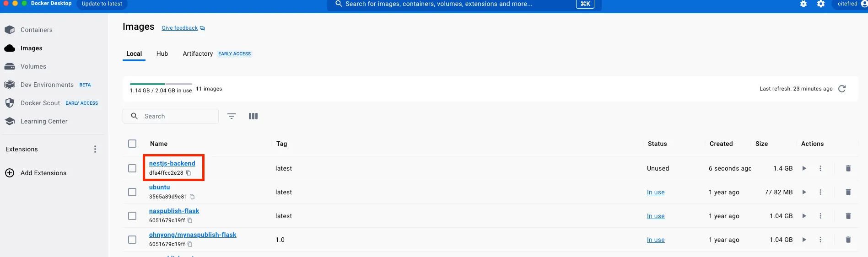Open the column visibility icon

pyautogui.click(x=253, y=116)
